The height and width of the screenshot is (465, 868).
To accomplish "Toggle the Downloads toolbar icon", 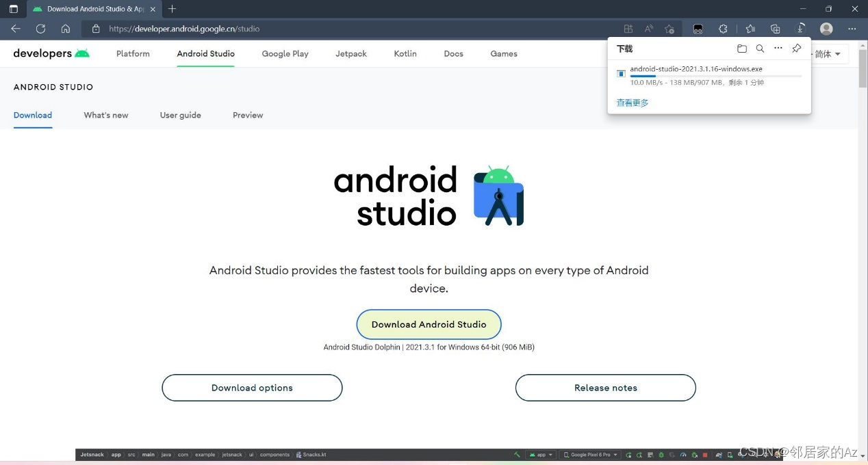I will click(800, 29).
